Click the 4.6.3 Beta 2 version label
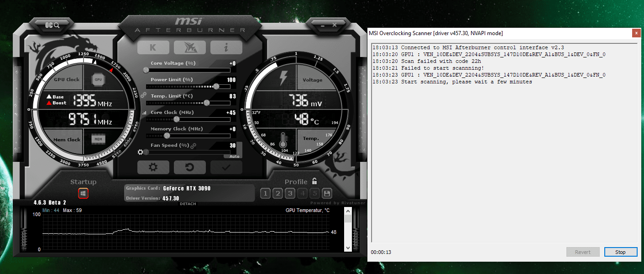The height and width of the screenshot is (274, 644). coord(50,202)
